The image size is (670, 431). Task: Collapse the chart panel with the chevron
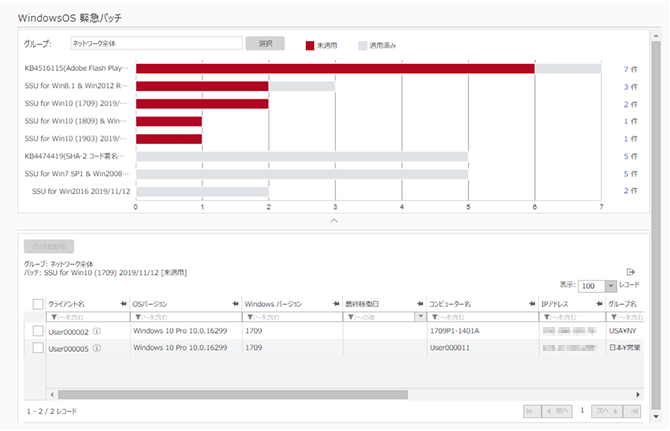coord(335,219)
